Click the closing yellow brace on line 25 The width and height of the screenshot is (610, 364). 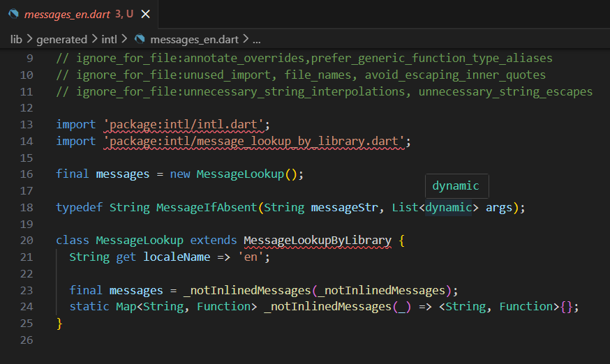pyautogui.click(x=59, y=323)
